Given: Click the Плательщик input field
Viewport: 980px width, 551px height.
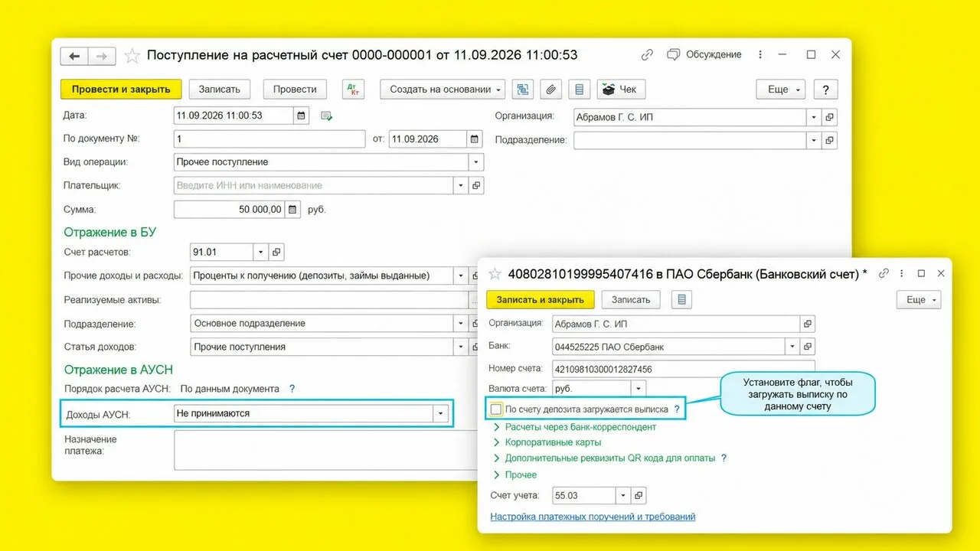Looking at the screenshot, I should click(314, 185).
